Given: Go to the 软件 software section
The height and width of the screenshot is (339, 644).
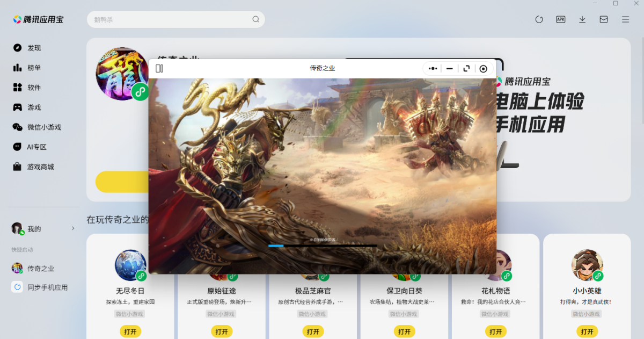Looking at the screenshot, I should click(34, 88).
